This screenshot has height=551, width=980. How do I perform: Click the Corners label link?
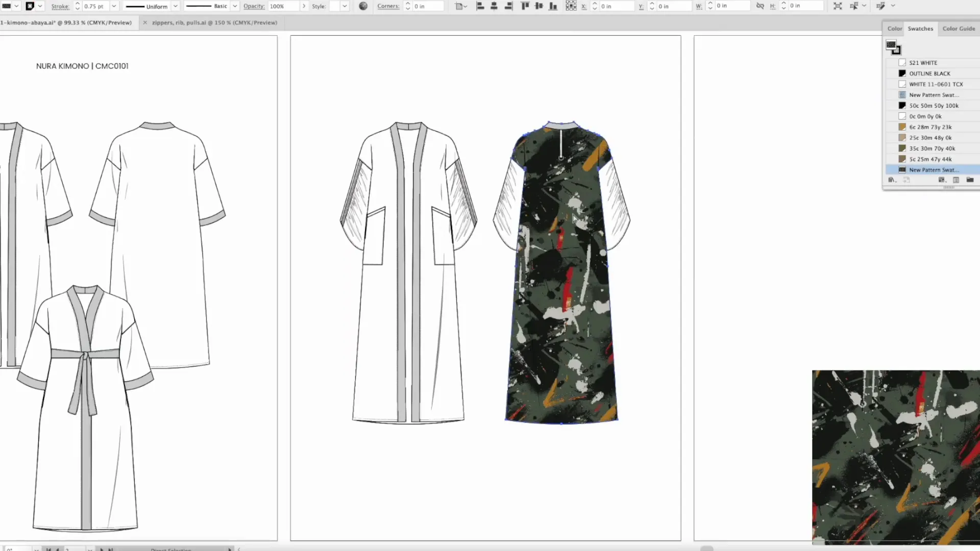[388, 6]
